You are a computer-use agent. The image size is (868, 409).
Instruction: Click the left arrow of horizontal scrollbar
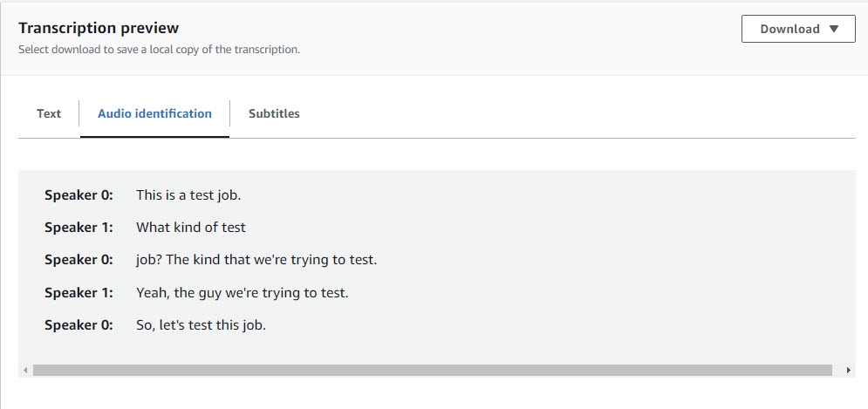click(x=25, y=371)
